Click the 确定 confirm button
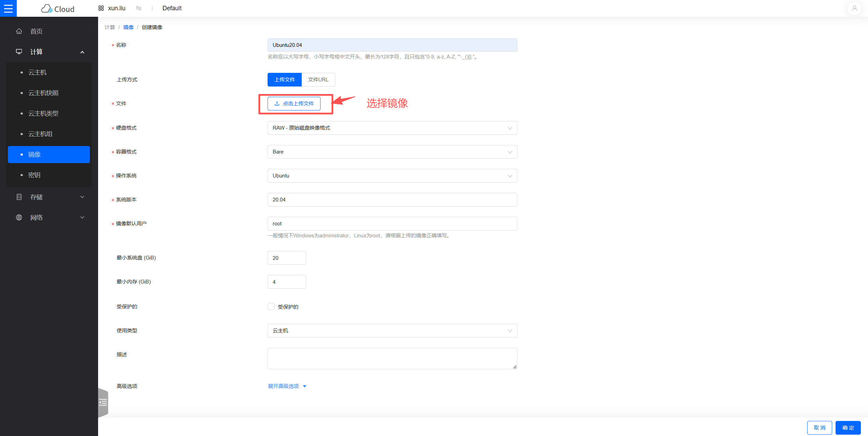Screen dimensions: 868x436 848,427
